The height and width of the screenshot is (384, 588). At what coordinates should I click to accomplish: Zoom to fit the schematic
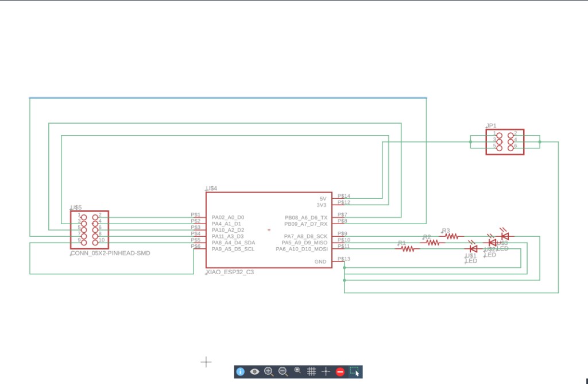tap(297, 370)
